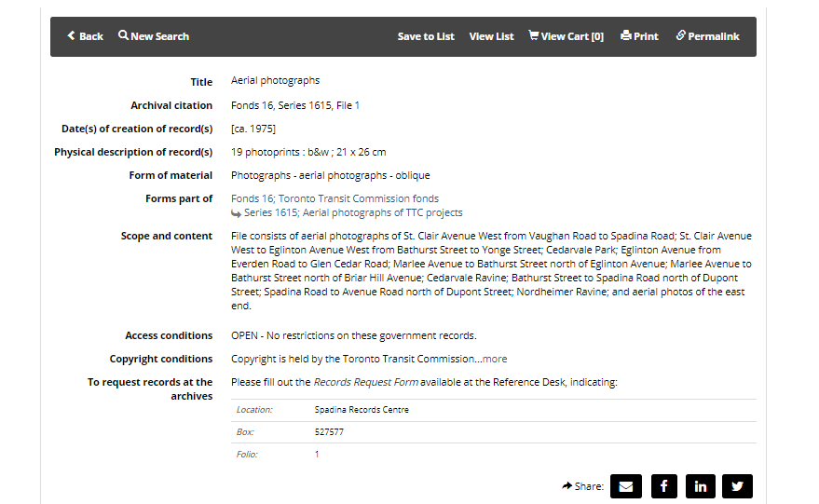Open View List

(x=492, y=36)
